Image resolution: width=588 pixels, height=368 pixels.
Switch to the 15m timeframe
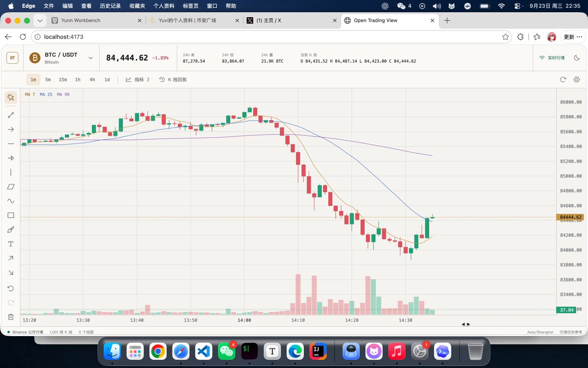[63, 79]
